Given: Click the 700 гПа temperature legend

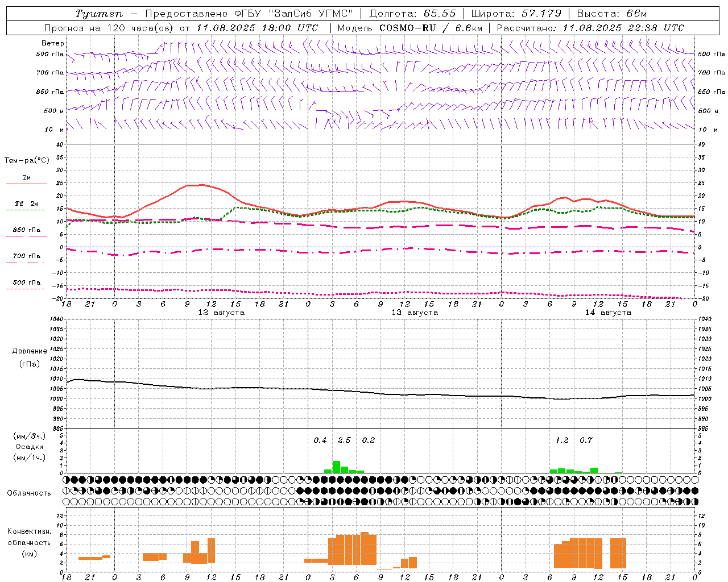Looking at the screenshot, I should pos(26,259).
